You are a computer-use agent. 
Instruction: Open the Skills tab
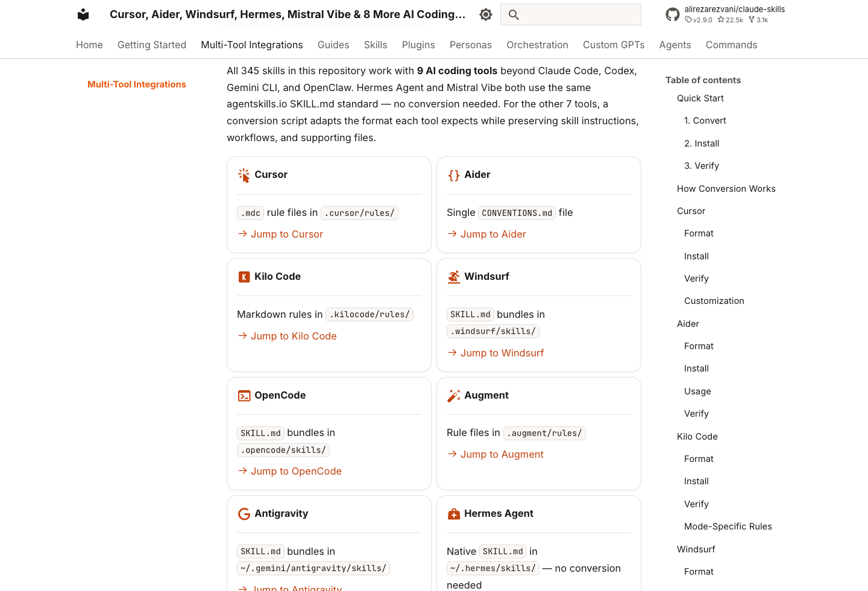376,45
